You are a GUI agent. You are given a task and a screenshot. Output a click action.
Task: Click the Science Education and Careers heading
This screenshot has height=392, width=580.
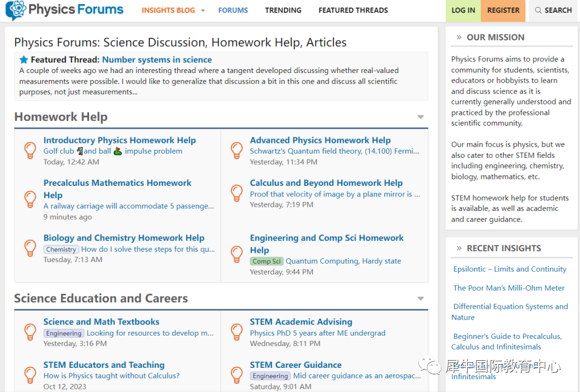click(x=101, y=299)
